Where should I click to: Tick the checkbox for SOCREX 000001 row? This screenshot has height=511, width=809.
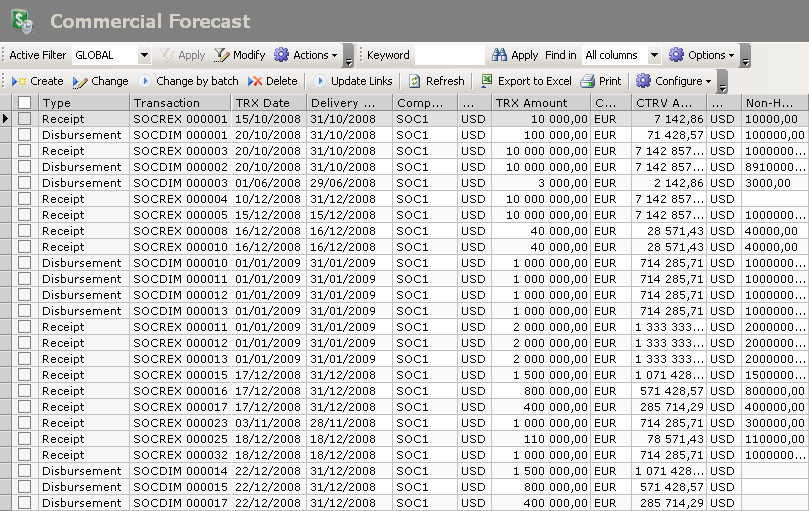point(25,119)
